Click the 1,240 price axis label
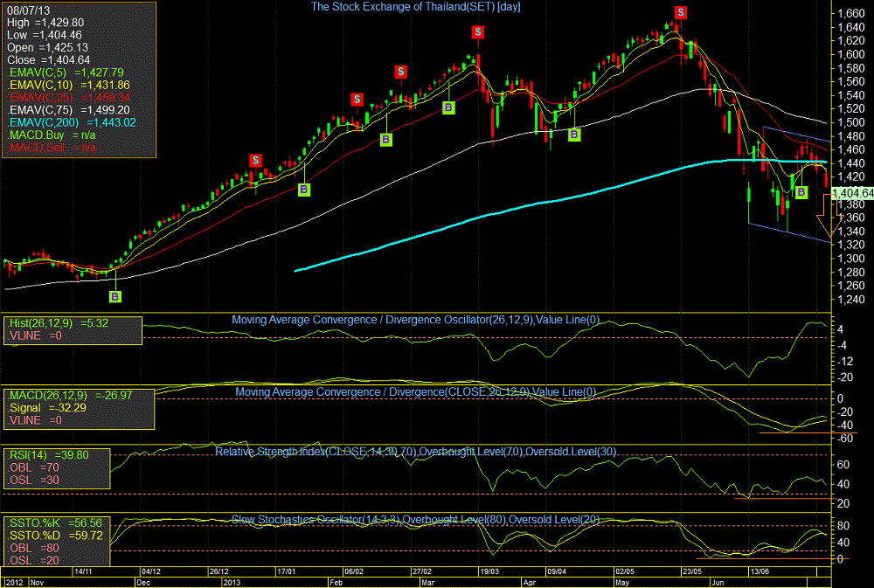This screenshot has height=588, width=874. click(851, 300)
